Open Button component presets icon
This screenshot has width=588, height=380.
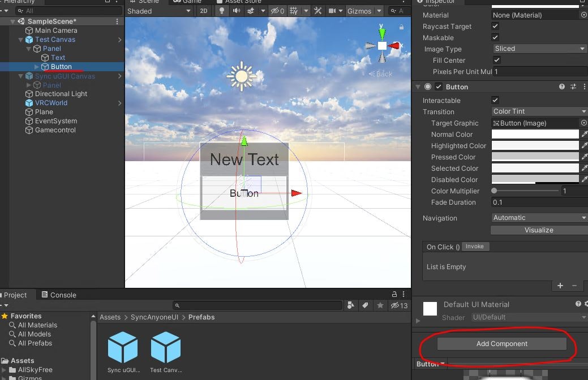point(573,87)
